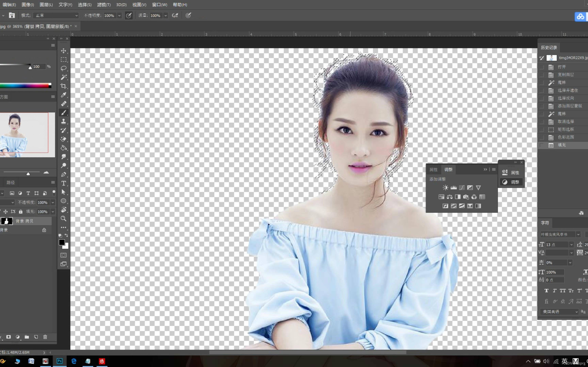Click the Clone Stamp tool
This screenshot has height=367, width=588.
(64, 121)
